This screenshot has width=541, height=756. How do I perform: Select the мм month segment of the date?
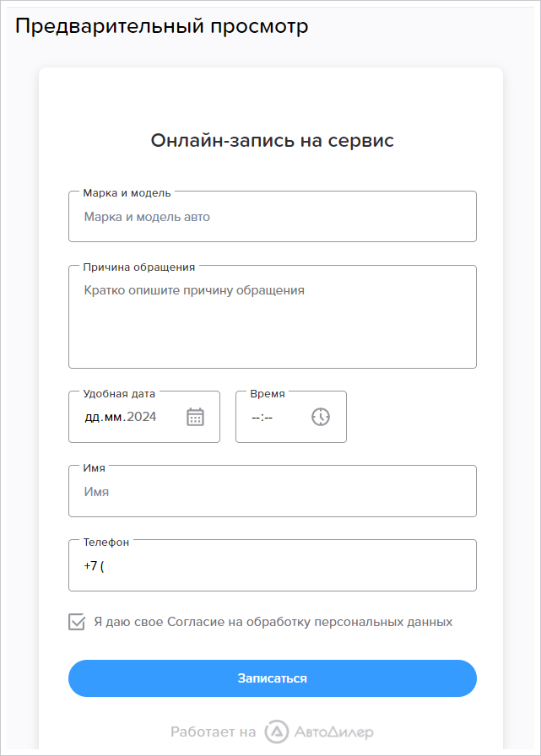point(113,417)
